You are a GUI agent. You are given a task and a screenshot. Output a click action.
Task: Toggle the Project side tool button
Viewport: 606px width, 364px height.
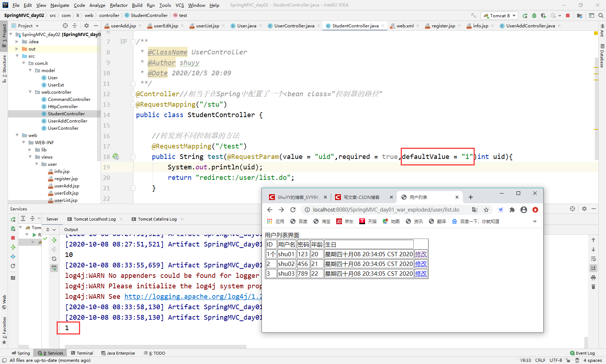[x=4, y=36]
